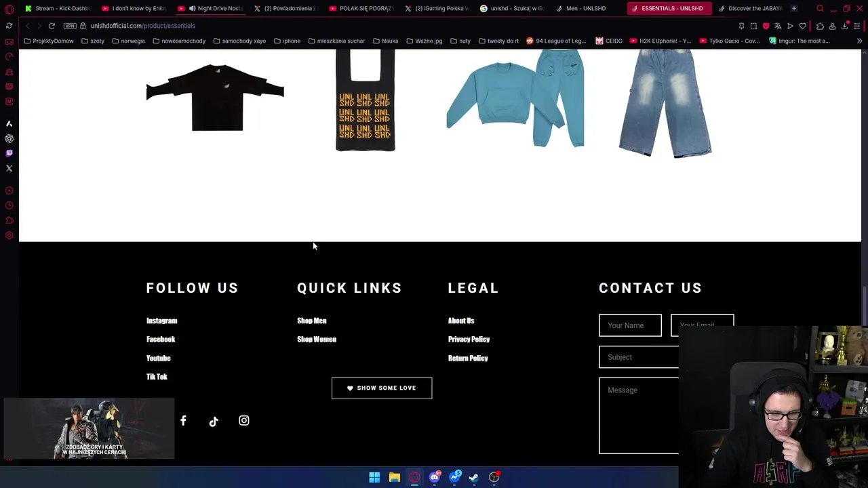Open File Explorer from the taskbar
This screenshot has height=488, width=868.
pos(394,477)
